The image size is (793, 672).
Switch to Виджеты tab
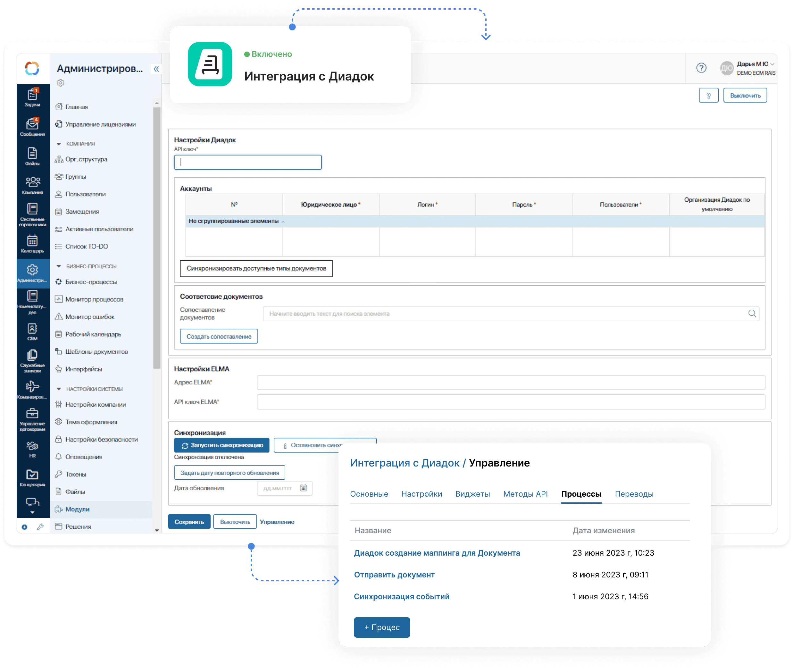(473, 494)
